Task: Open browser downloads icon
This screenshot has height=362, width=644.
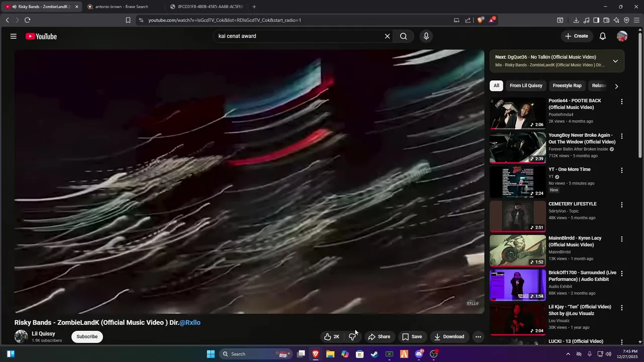Action: (x=576, y=20)
